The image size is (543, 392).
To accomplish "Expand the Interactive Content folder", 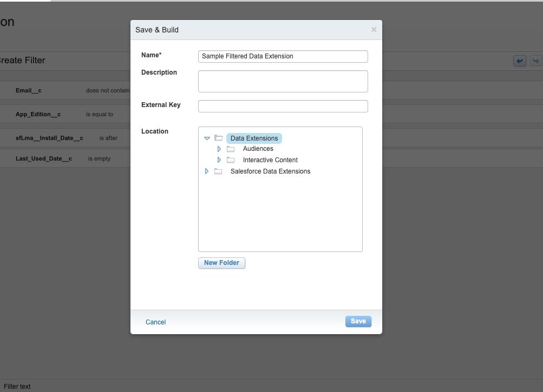I will (219, 160).
